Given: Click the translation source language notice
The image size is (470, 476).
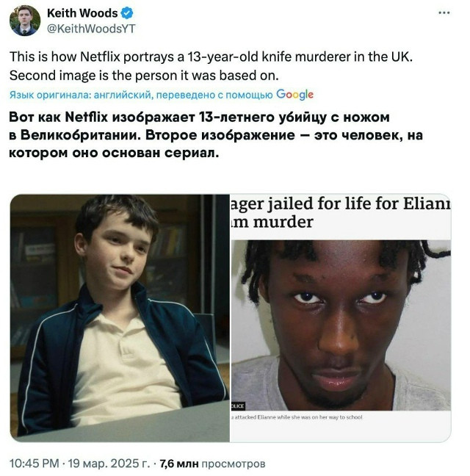Looking at the screenshot, I should click(x=161, y=95).
